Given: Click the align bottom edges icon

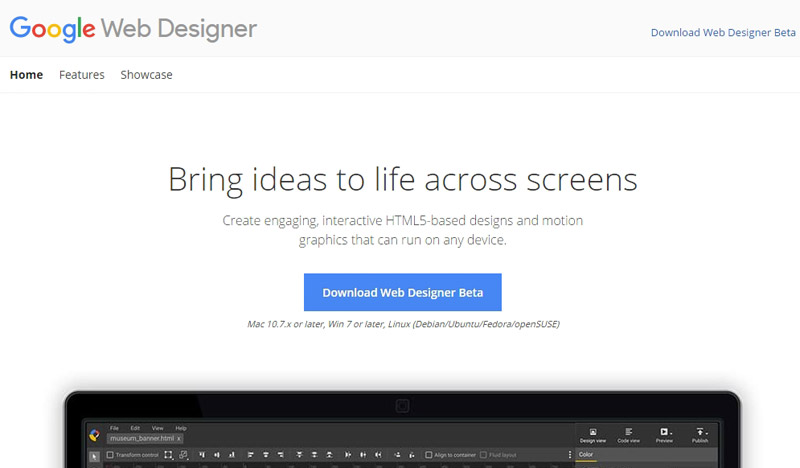Looking at the screenshot, I should point(232,455).
